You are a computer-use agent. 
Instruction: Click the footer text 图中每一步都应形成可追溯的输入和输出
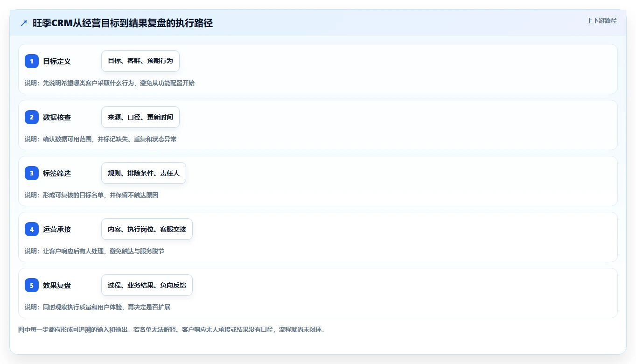click(73, 329)
